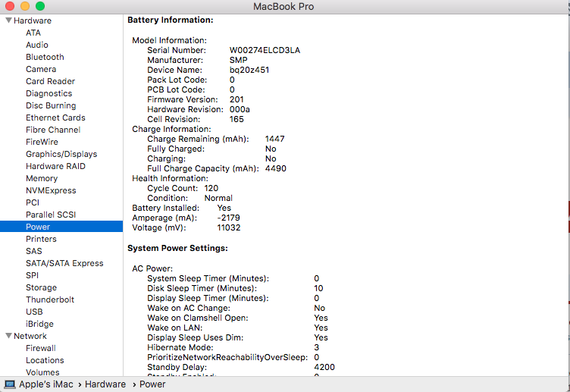Select Locations under Network
The height and width of the screenshot is (392, 570).
45,360
